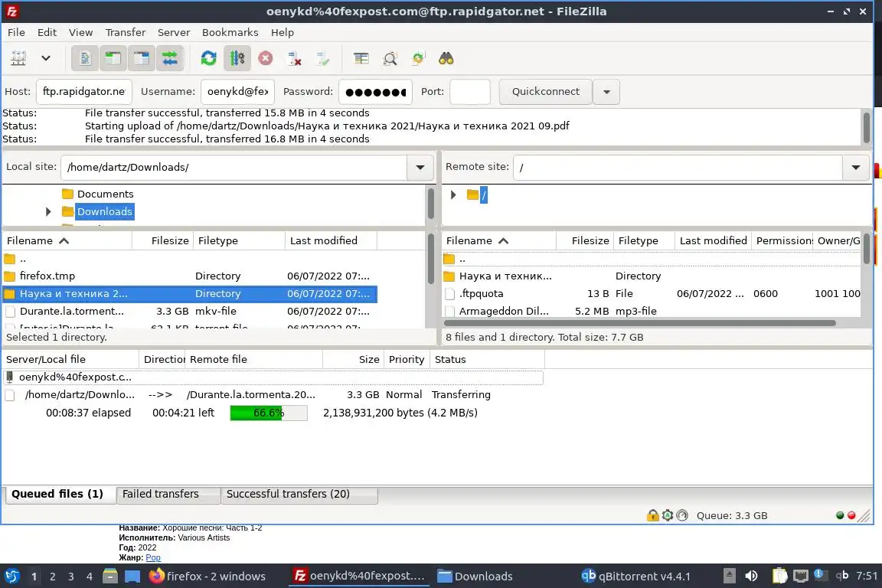Screen dimensions: 882x588
Task: Switch to workspace 3 in the panel
Action: click(x=71, y=577)
